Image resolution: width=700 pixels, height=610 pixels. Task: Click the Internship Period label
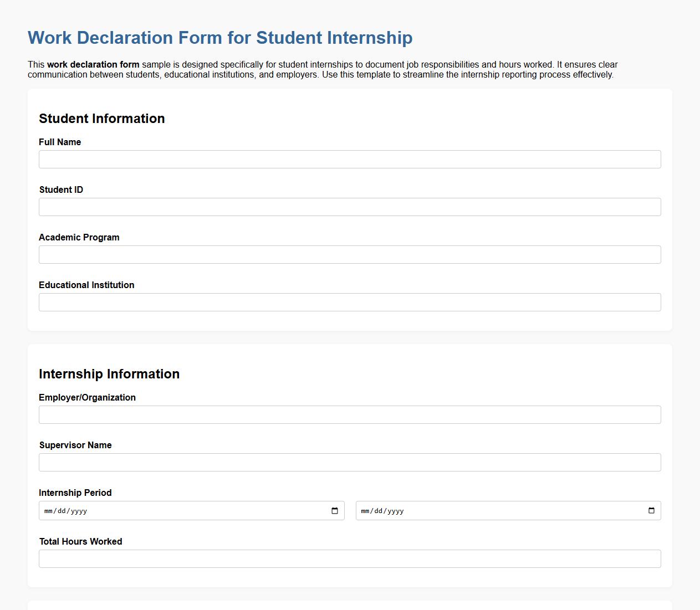tap(75, 493)
